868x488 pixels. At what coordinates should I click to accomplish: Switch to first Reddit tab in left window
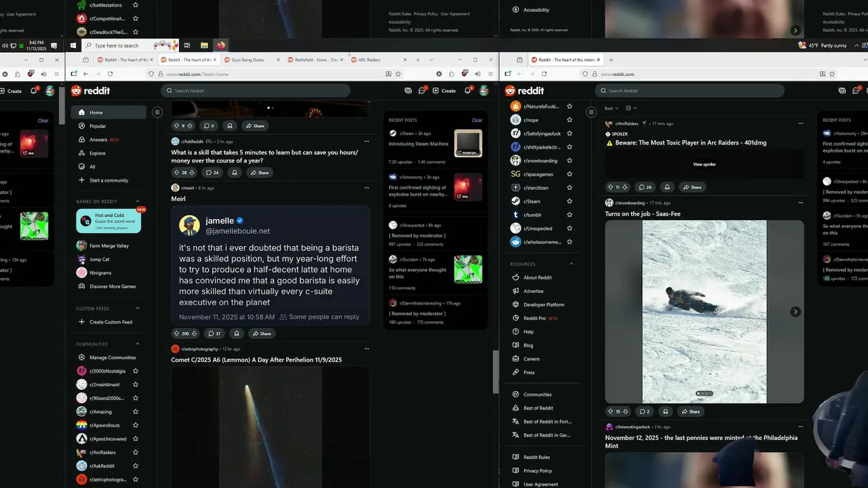(x=124, y=60)
